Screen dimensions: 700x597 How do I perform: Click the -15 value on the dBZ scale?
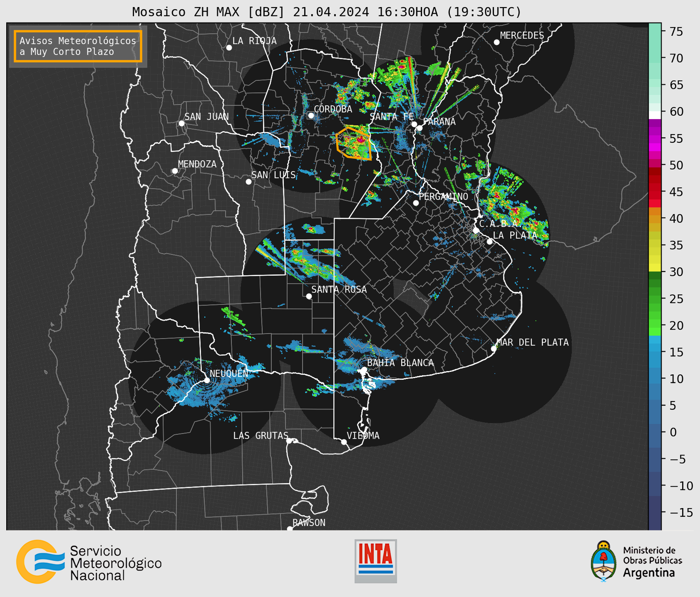[681, 512]
